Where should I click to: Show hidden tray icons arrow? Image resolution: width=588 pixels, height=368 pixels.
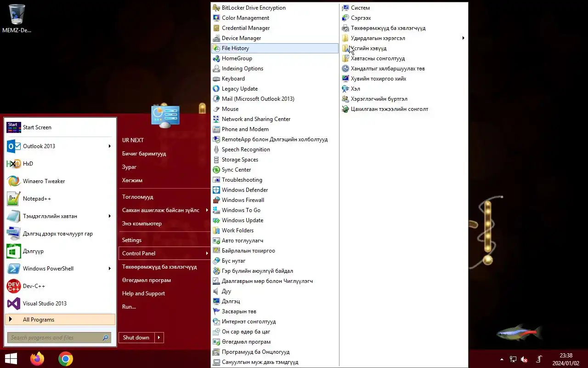point(502,359)
